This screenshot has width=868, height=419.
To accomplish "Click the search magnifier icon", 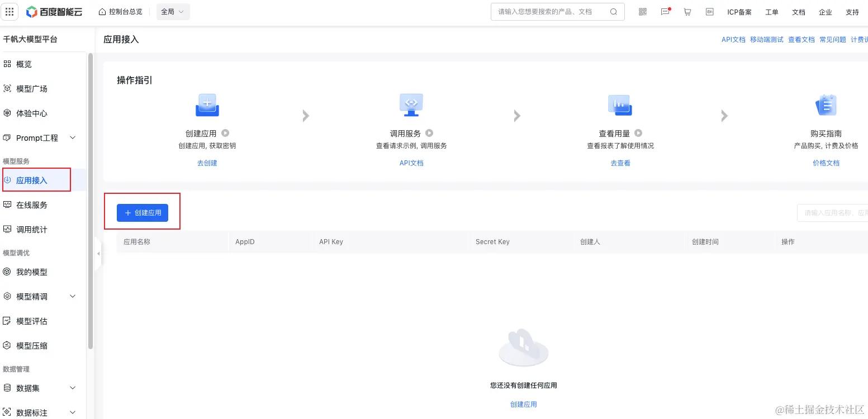I will [614, 12].
